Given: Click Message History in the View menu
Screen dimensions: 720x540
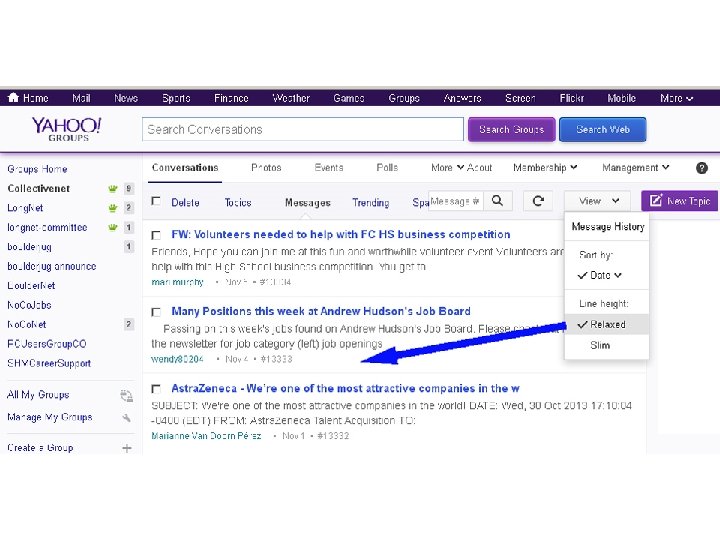Looking at the screenshot, I should click(x=608, y=226).
